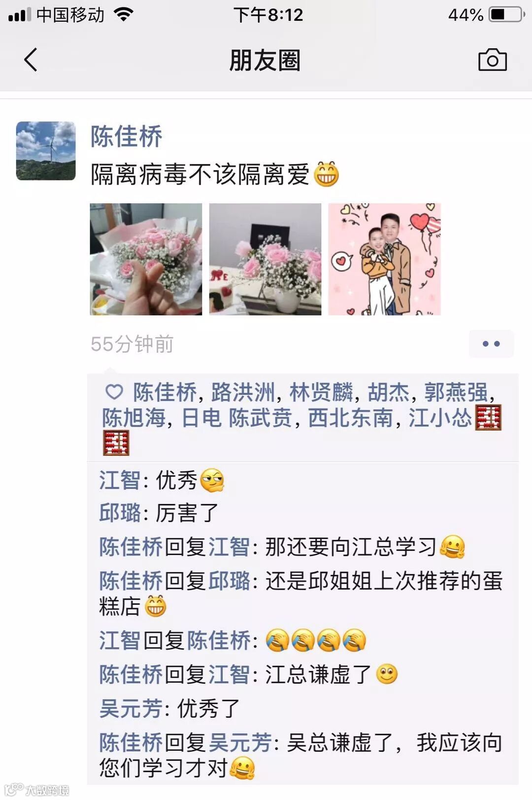Tap 江智's comment with four laughing emojis
This screenshot has width=532, height=800.
(x=233, y=640)
